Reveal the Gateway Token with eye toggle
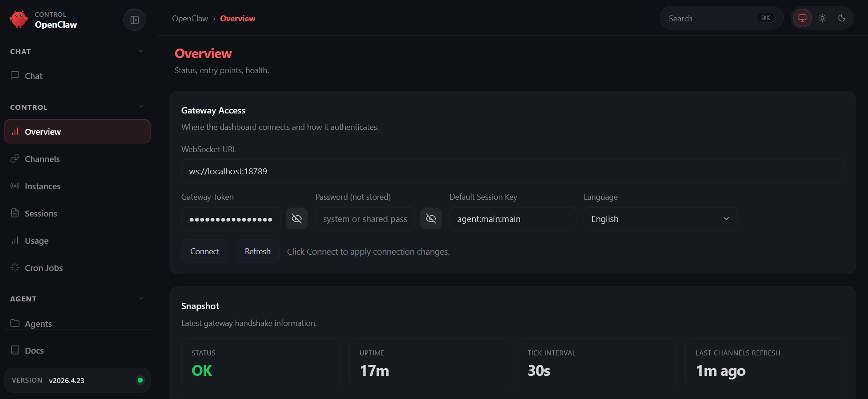 point(297,219)
